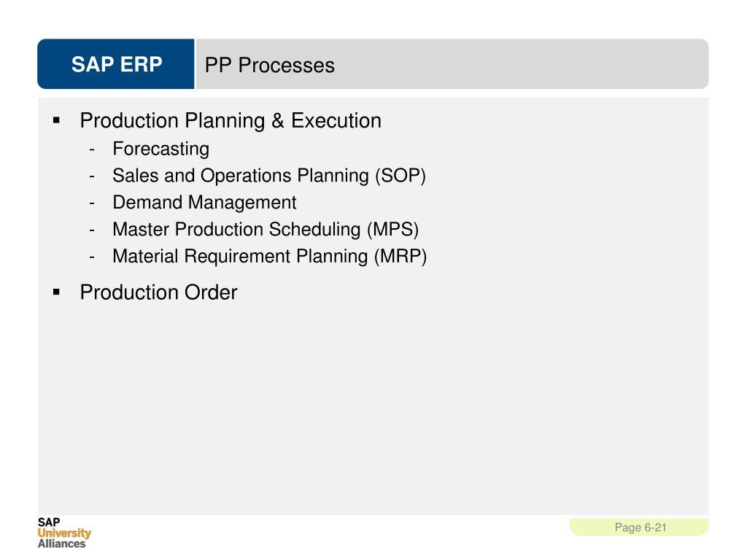The width and height of the screenshot is (747, 560).
Task: Click the square bullet before Production Order
Action: [x=57, y=292]
